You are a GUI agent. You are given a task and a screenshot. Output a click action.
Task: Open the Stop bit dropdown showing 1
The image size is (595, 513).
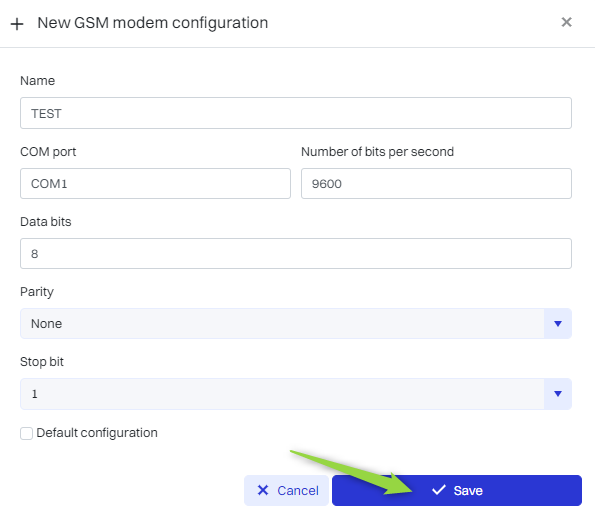point(296,394)
